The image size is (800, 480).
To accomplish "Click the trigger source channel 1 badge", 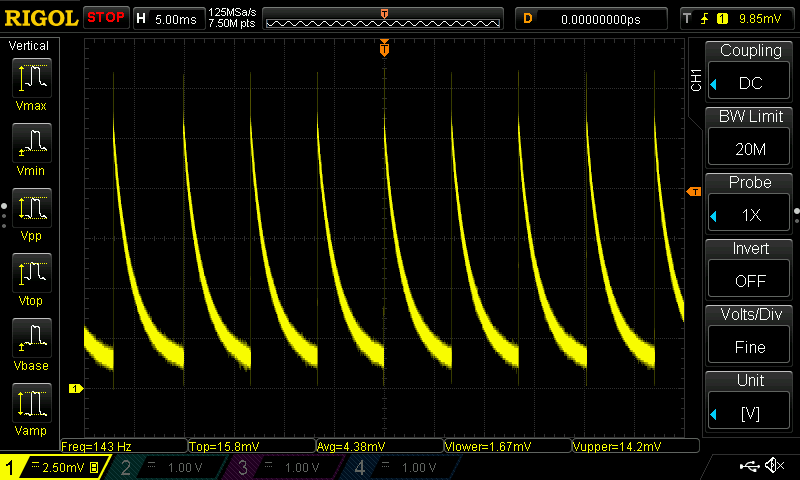I will pos(722,19).
